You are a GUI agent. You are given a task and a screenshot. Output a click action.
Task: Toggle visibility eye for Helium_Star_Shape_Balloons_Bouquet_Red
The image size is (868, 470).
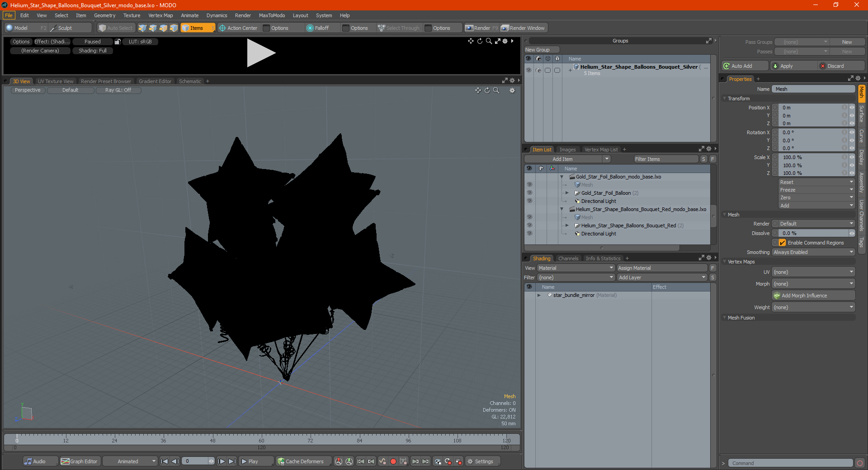[529, 226]
